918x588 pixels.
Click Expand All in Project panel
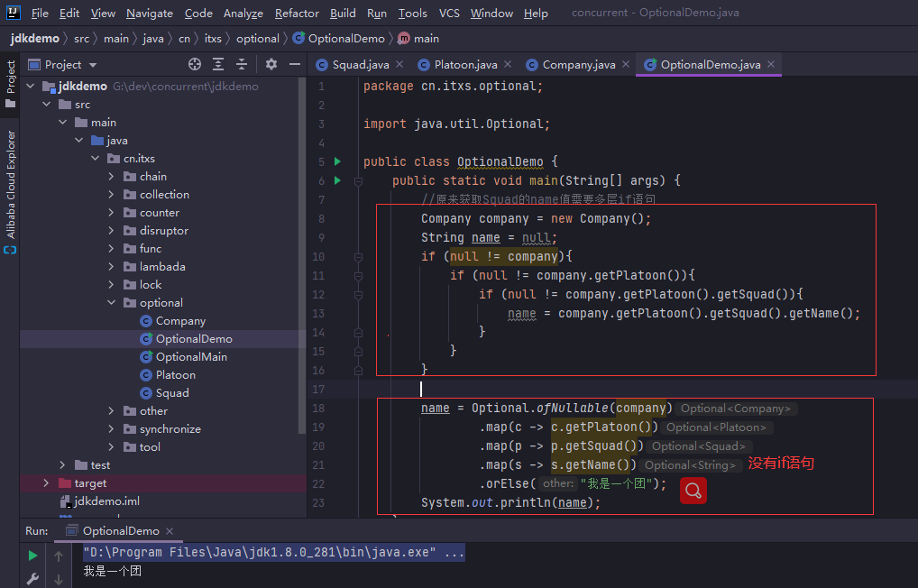(x=218, y=64)
